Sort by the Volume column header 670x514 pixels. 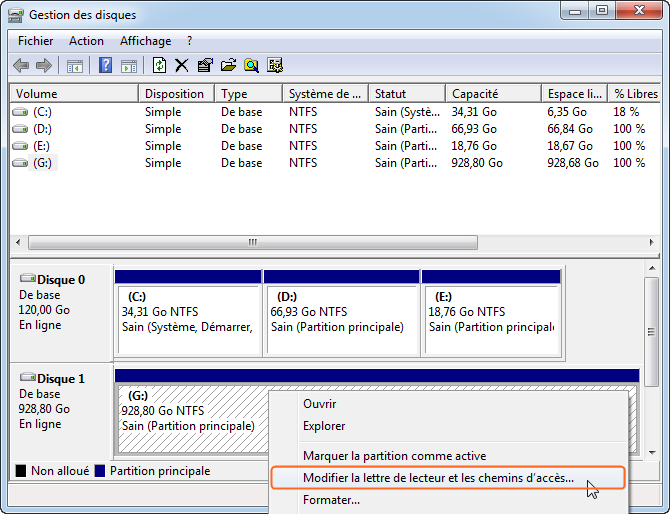point(74,94)
